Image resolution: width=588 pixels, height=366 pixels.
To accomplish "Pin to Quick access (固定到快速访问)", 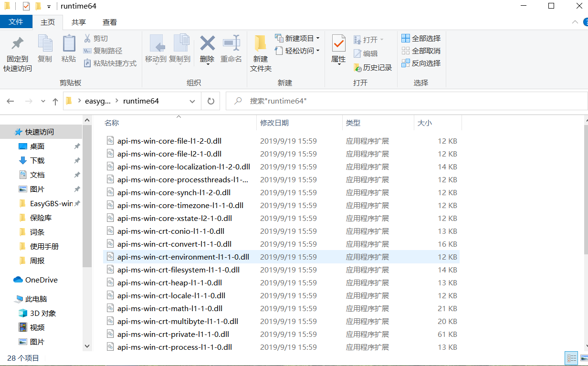I will [x=18, y=53].
